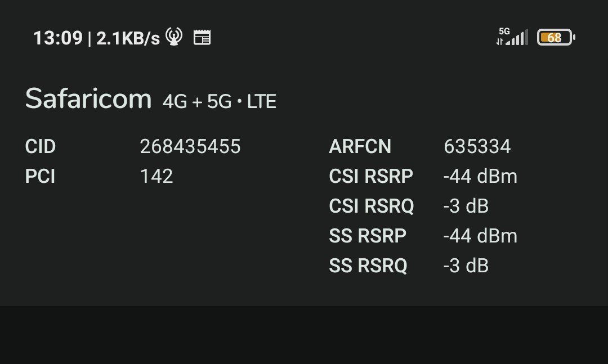Tap the PCI value 142
Viewport: 608px width, 364px height.
[x=157, y=177]
